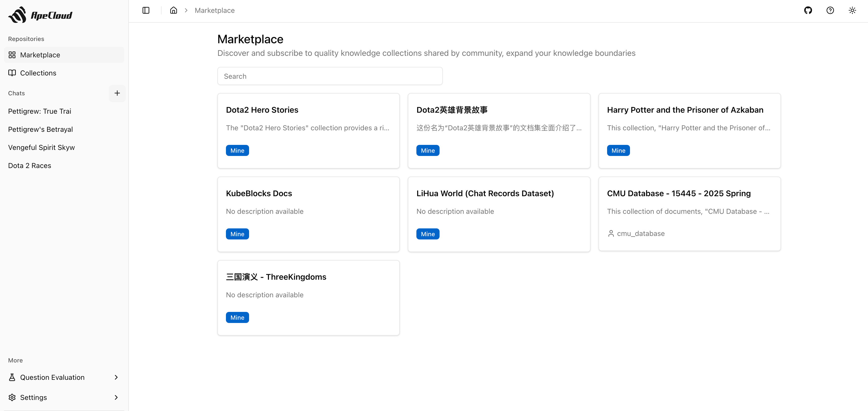
Task: Click "This collection of documents" description
Action: tap(688, 212)
